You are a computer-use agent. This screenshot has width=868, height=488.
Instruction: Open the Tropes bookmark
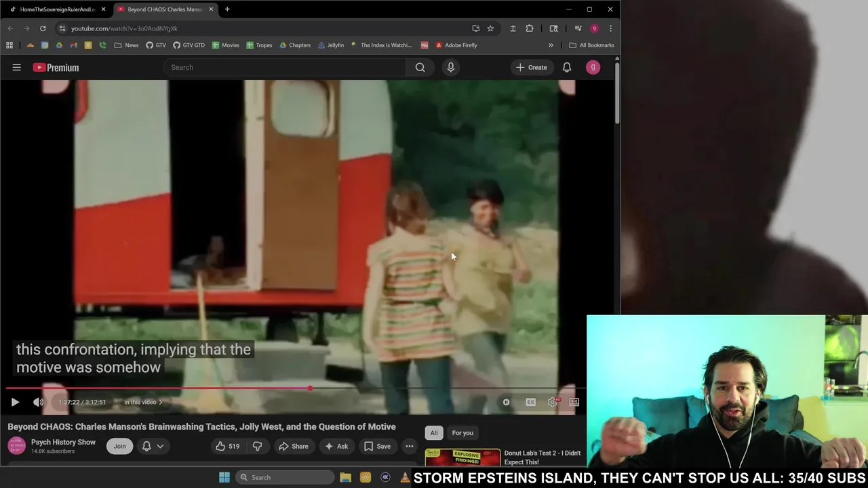(259, 45)
